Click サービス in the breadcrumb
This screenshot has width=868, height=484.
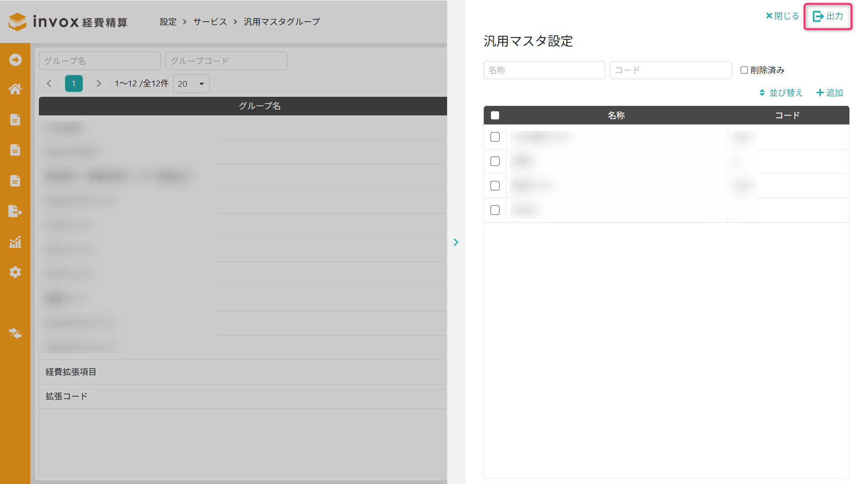(x=210, y=22)
